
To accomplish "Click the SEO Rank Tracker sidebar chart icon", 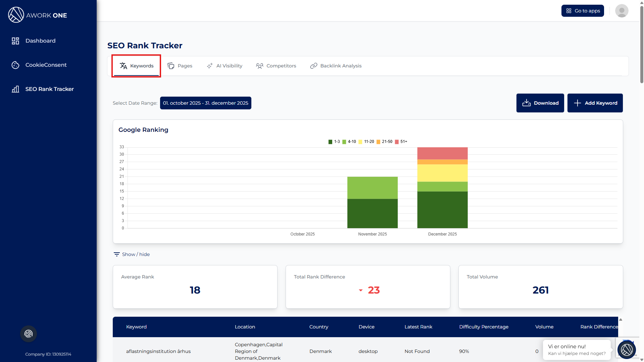I will coord(15,89).
